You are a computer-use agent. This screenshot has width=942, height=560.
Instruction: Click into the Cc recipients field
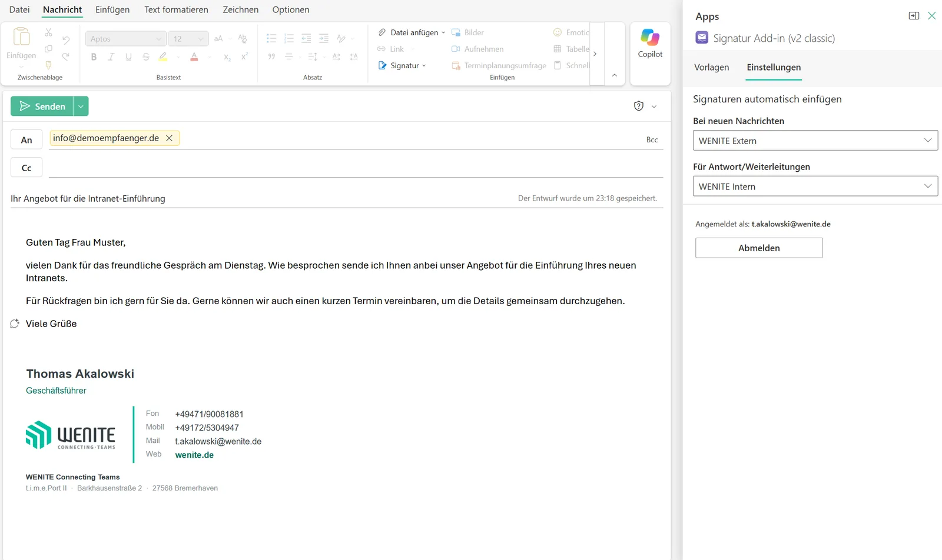click(356, 168)
